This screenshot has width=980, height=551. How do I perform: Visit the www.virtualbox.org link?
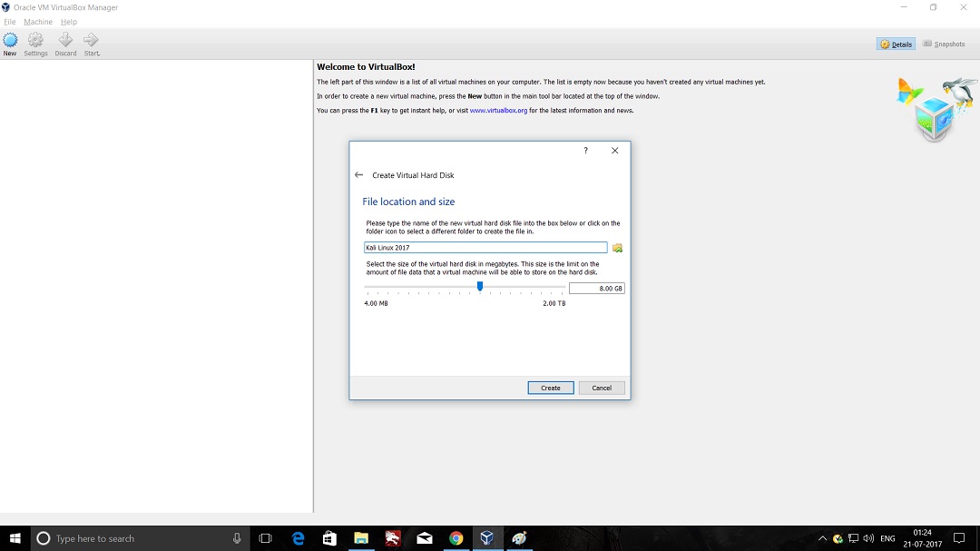[498, 111]
